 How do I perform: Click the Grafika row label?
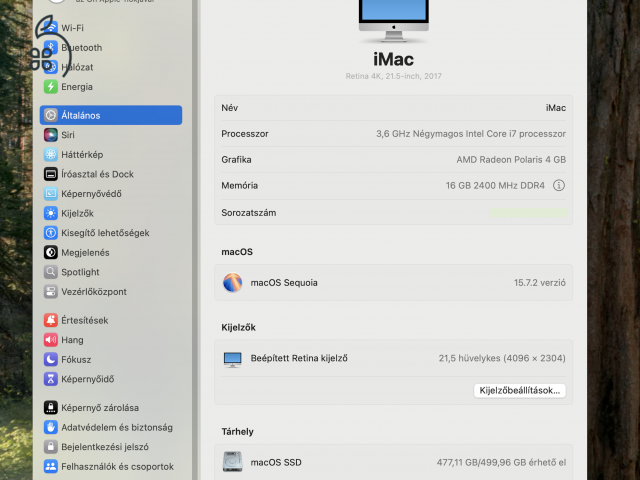click(236, 160)
